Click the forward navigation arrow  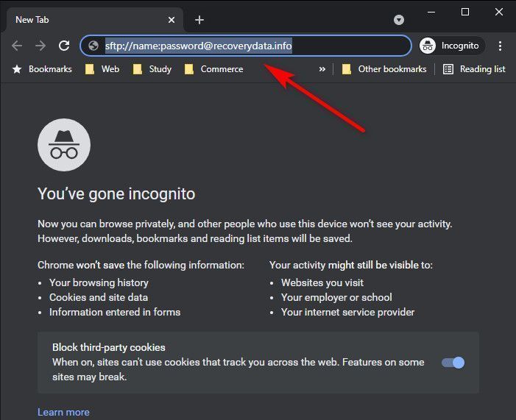click(x=40, y=46)
